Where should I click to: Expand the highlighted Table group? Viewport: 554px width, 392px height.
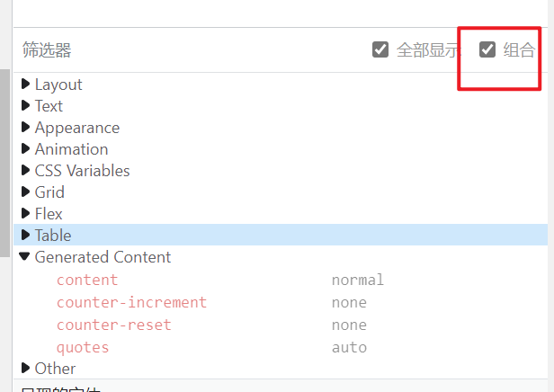[x=26, y=236]
